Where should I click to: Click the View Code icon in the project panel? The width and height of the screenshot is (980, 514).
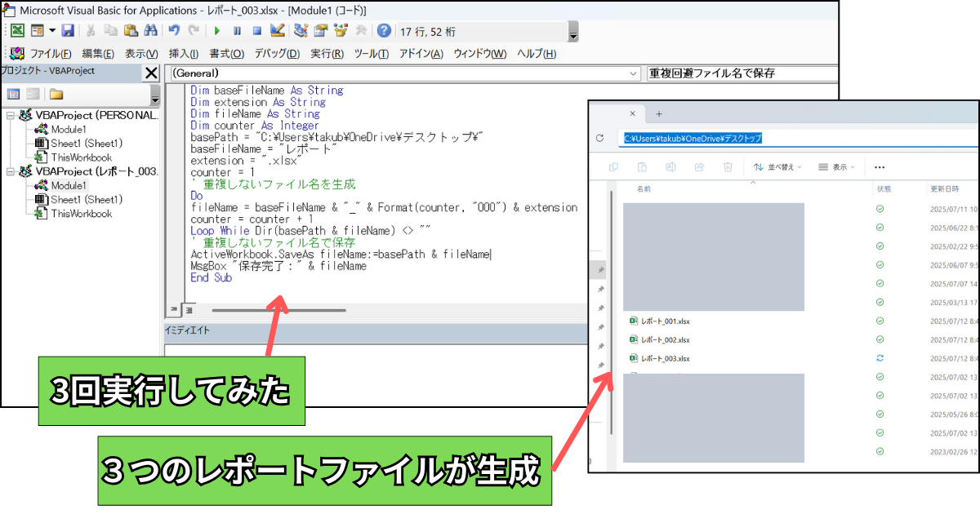[13, 94]
